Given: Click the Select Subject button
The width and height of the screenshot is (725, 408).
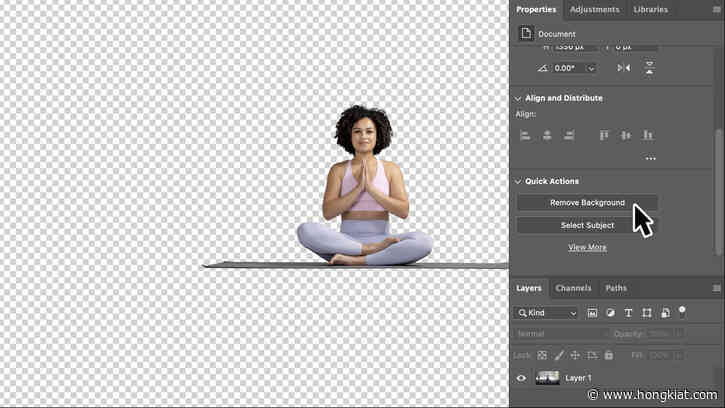Looking at the screenshot, I should (x=587, y=225).
